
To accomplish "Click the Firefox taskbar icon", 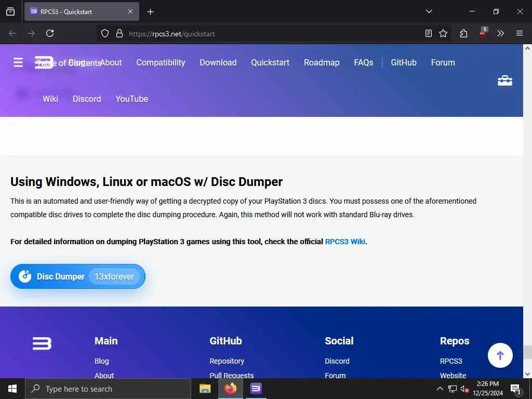I will pyautogui.click(x=230, y=389).
